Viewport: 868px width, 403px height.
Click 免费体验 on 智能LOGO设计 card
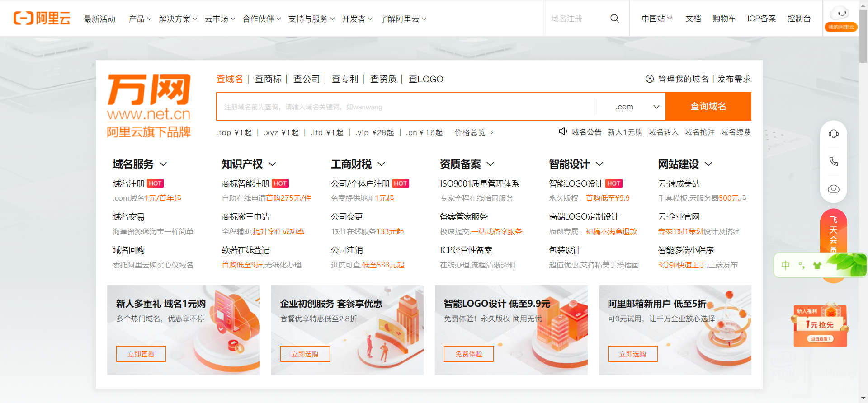coord(469,354)
